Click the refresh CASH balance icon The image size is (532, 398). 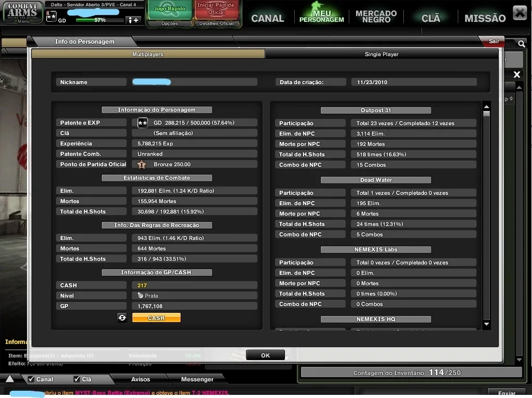(x=122, y=317)
